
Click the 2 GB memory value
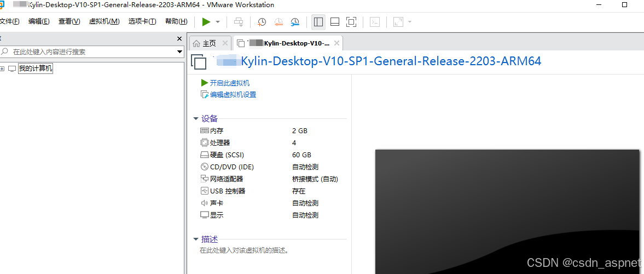click(x=300, y=131)
